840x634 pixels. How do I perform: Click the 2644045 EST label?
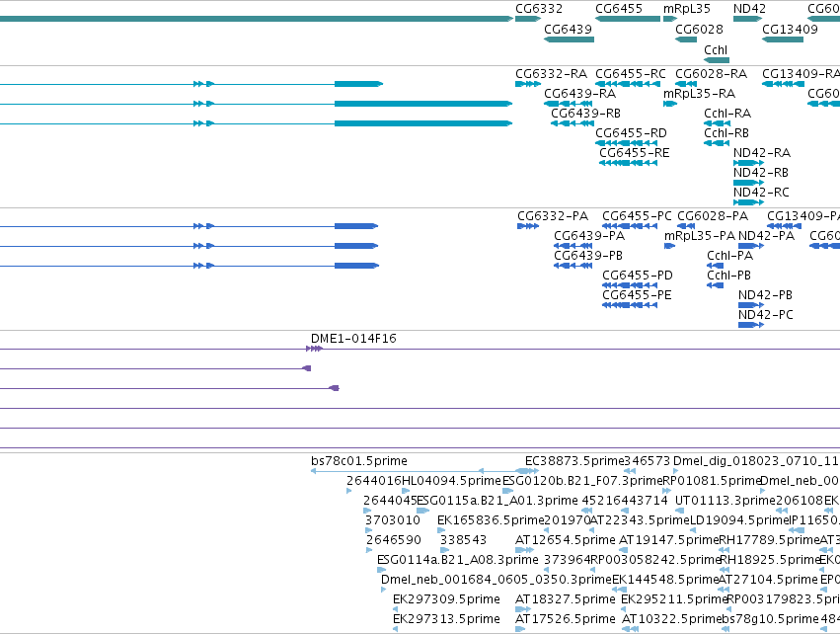click(x=390, y=501)
